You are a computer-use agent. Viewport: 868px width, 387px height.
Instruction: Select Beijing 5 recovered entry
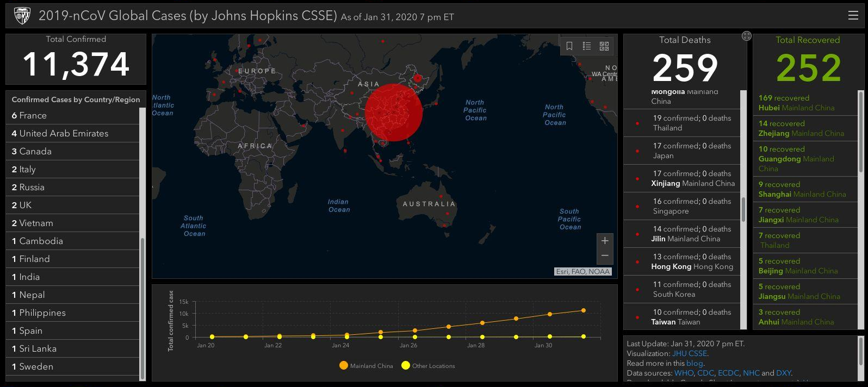805,266
